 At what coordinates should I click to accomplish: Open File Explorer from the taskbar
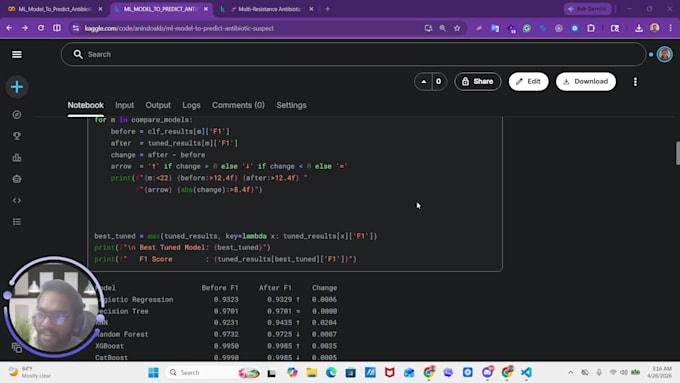[311, 373]
